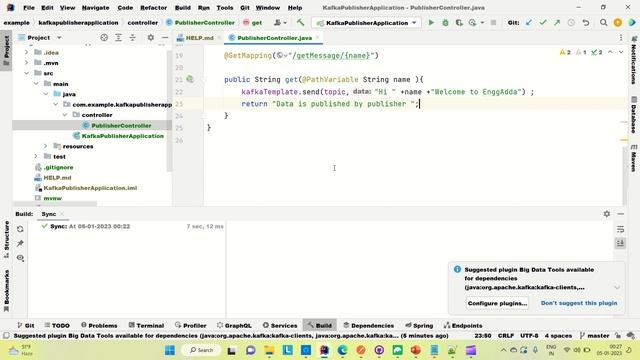
Task: Toggle the Bookmarks tool window
Action: (6, 291)
